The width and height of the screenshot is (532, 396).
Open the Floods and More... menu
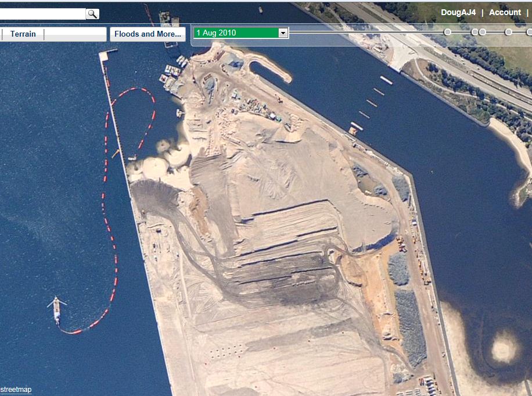(148, 34)
